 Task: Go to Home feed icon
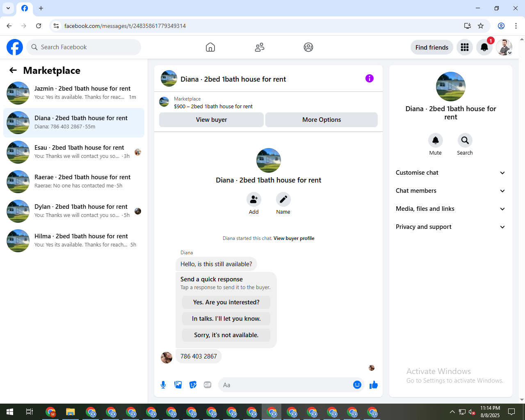tap(210, 47)
